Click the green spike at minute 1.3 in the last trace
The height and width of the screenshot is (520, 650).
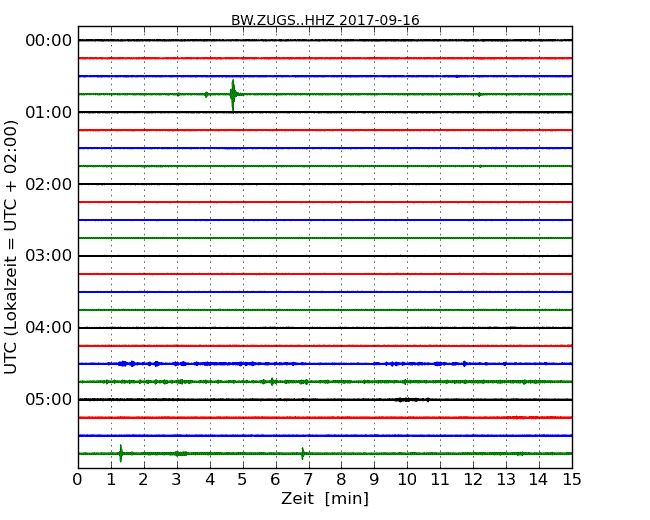click(121, 453)
